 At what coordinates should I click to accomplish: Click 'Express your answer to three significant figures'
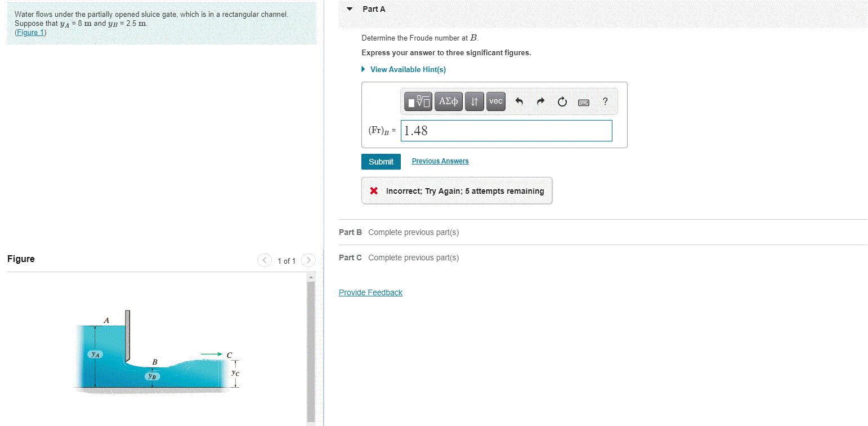(446, 52)
